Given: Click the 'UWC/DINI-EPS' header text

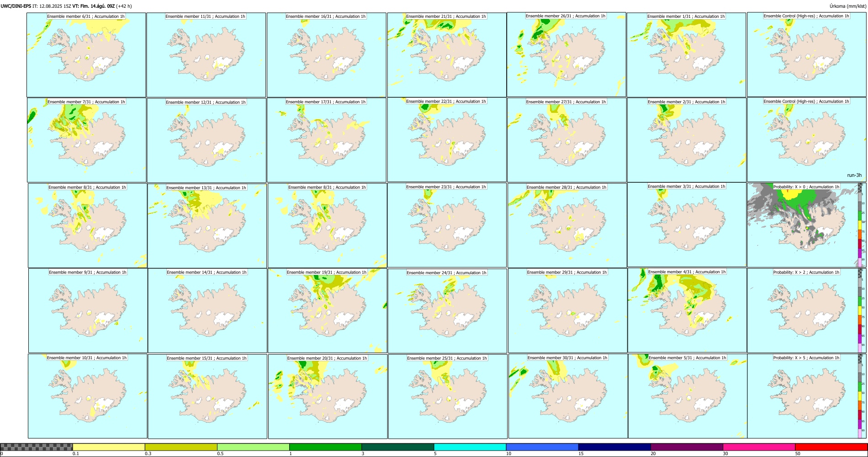Looking at the screenshot, I should (16, 6).
